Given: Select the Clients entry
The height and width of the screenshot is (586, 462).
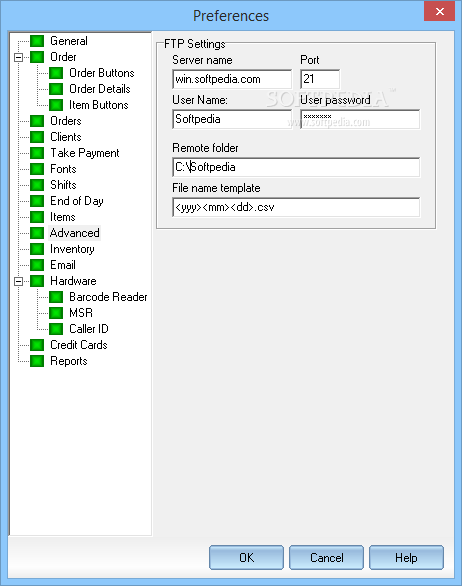Looking at the screenshot, I should pos(66,137).
